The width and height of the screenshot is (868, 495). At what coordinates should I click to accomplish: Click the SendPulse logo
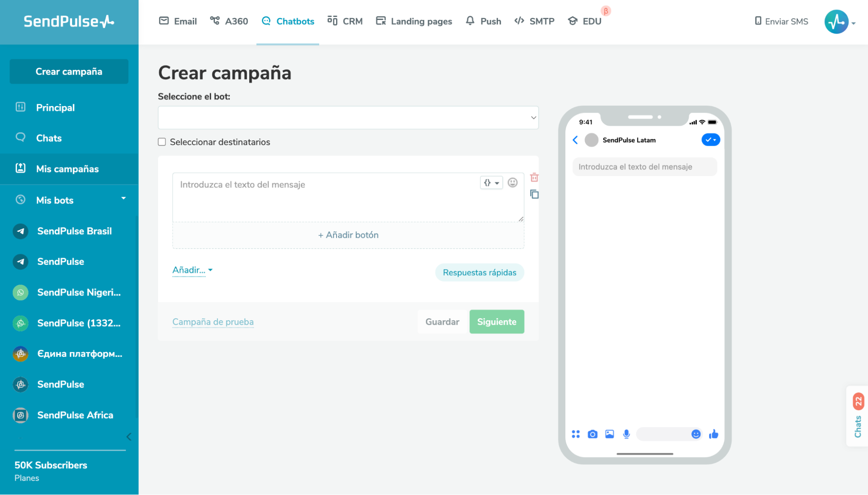(69, 21)
